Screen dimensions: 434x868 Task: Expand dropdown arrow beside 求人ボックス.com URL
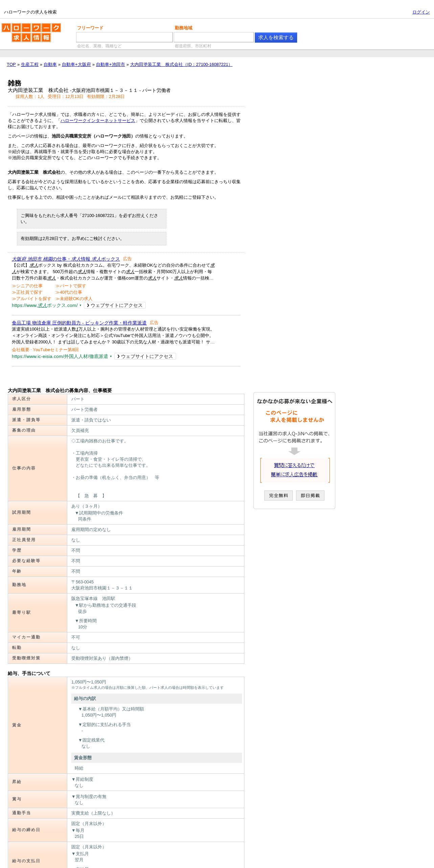point(80,306)
